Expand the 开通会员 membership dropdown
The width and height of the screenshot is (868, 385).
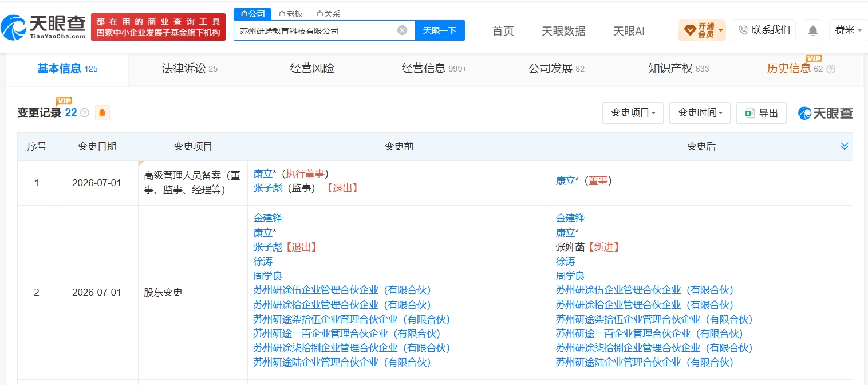point(701,30)
